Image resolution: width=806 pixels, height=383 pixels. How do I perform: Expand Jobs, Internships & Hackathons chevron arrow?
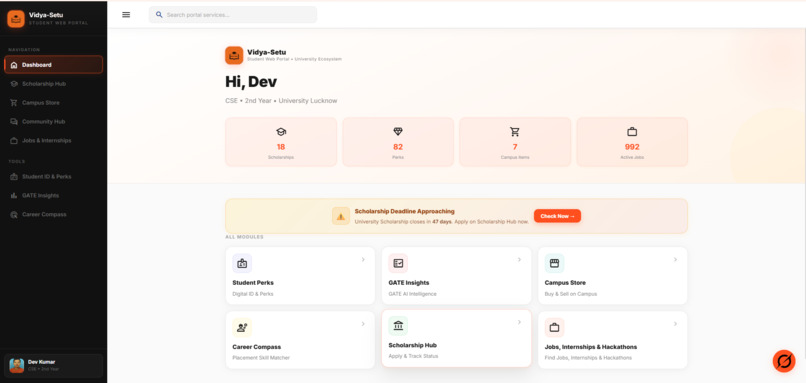[x=675, y=324]
